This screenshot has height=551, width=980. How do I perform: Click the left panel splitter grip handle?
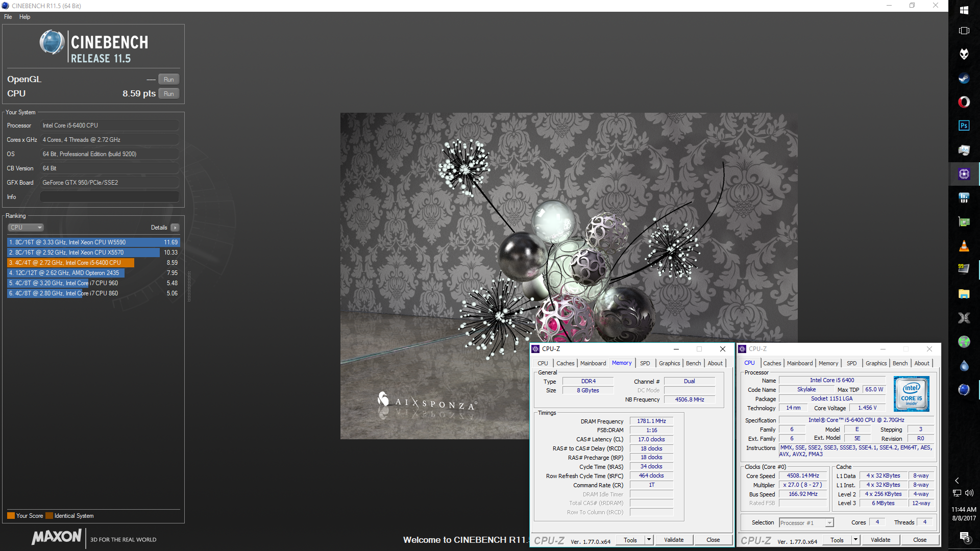coord(189,287)
